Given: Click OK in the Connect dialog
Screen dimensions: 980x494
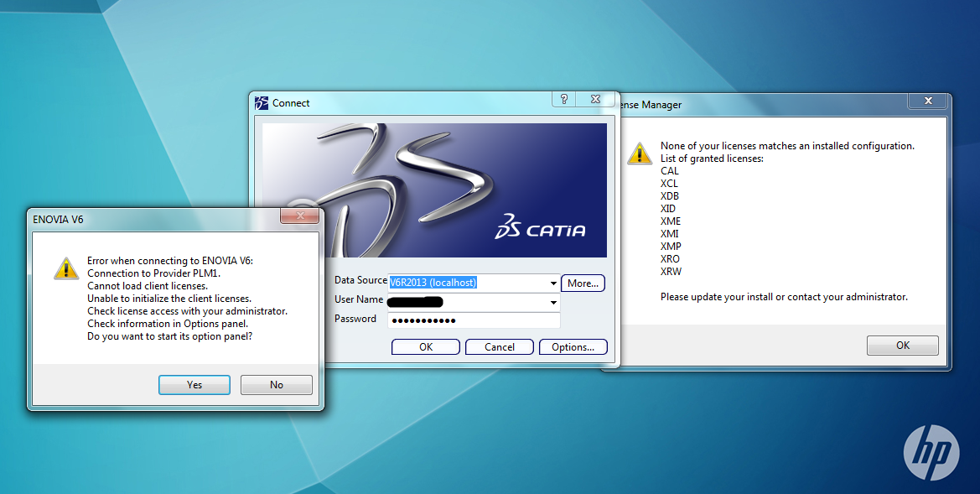Looking at the screenshot, I should pyautogui.click(x=426, y=347).
